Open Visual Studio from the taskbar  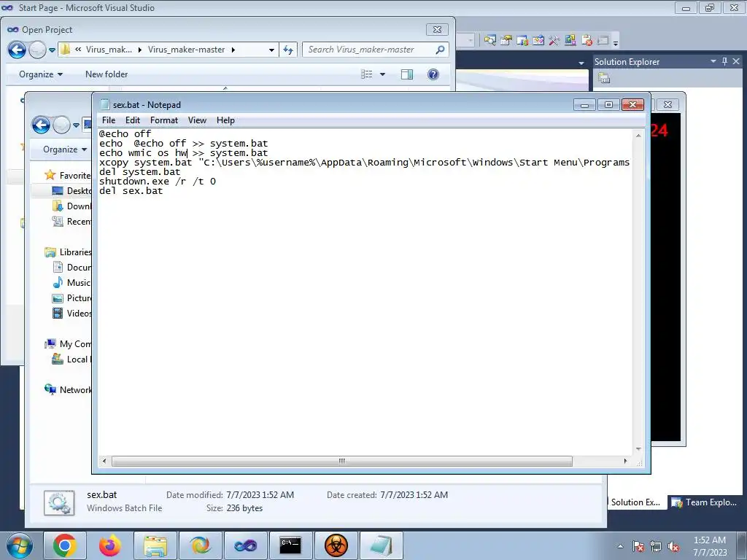point(245,545)
